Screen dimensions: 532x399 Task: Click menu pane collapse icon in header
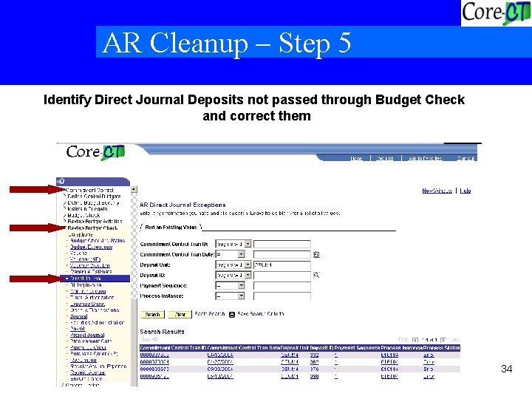tap(61, 181)
